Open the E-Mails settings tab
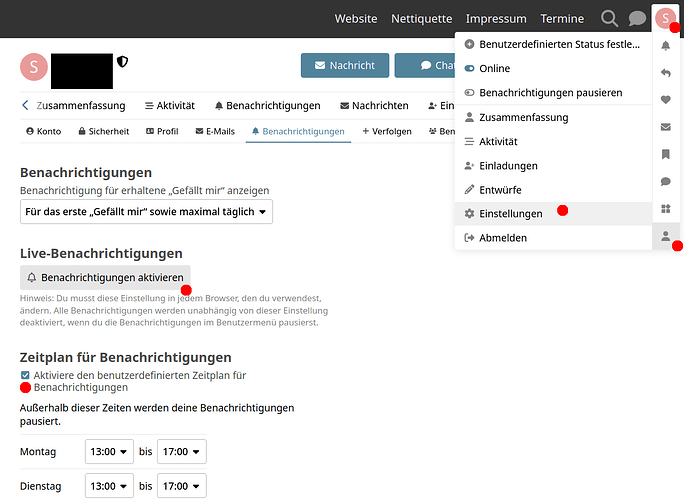This screenshot has width=684, height=500. pos(215,131)
